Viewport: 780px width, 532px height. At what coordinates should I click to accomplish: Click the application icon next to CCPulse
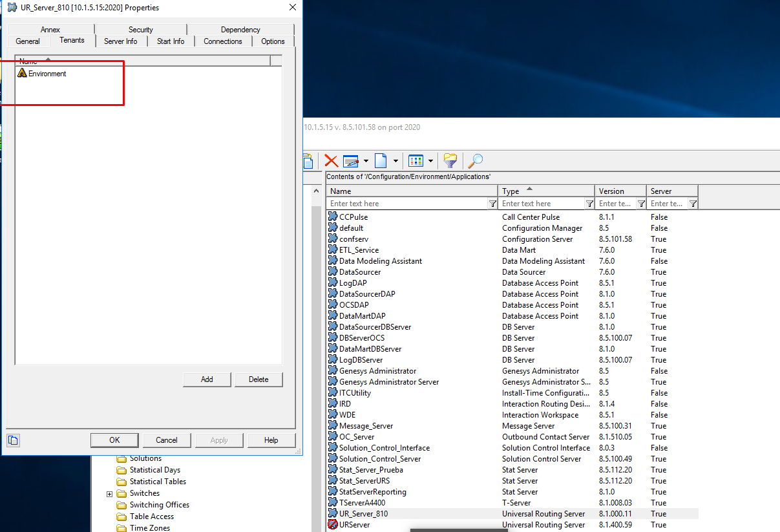pyautogui.click(x=333, y=217)
